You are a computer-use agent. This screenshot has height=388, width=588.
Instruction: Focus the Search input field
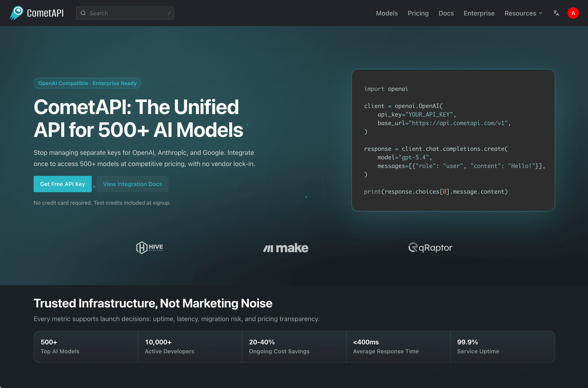(x=125, y=13)
